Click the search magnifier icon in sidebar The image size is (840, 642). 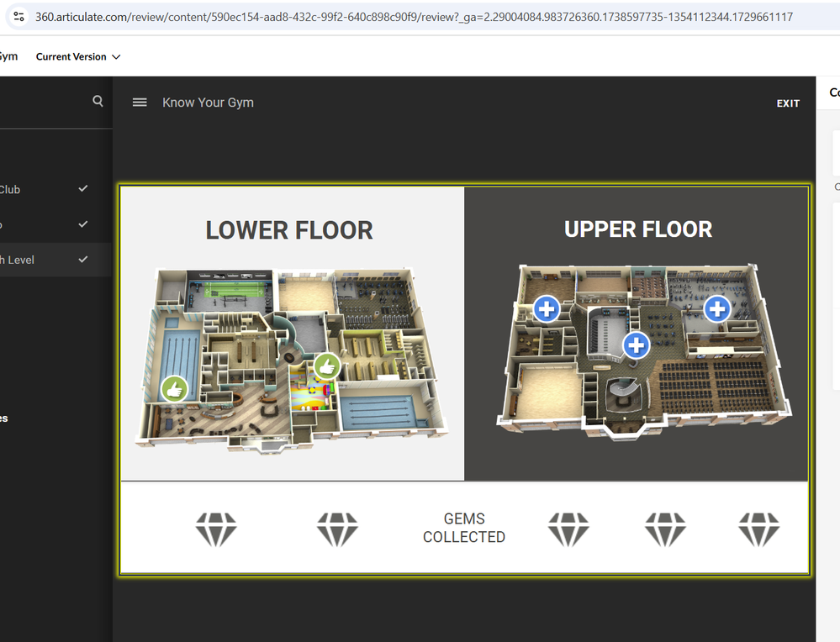tap(98, 101)
